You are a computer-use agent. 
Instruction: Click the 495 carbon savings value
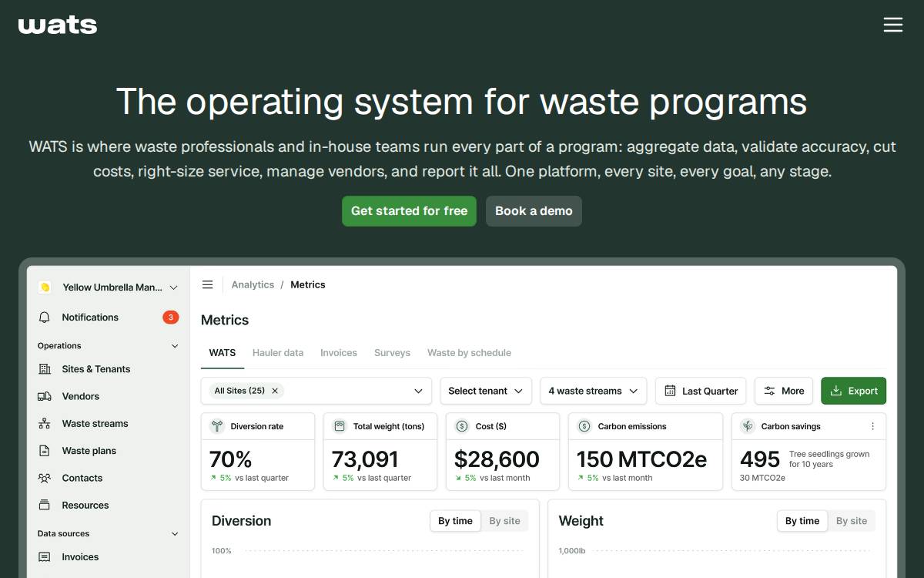point(760,459)
